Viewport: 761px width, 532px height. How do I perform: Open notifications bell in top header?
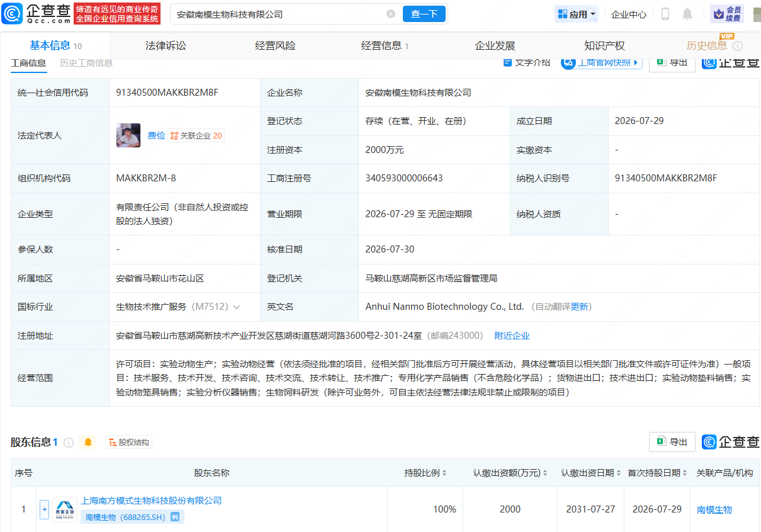click(687, 14)
